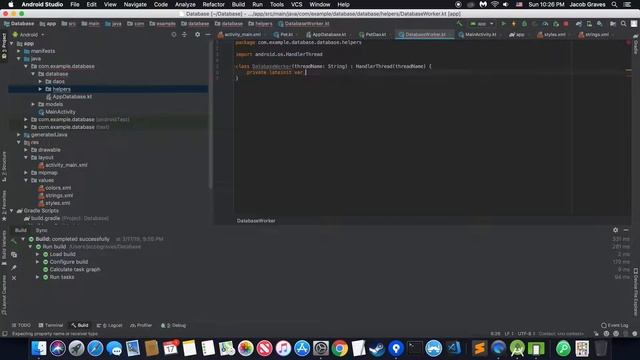Switch to the Sync tab in Build
Viewport: 640px width, 360px height.
(x=41, y=230)
